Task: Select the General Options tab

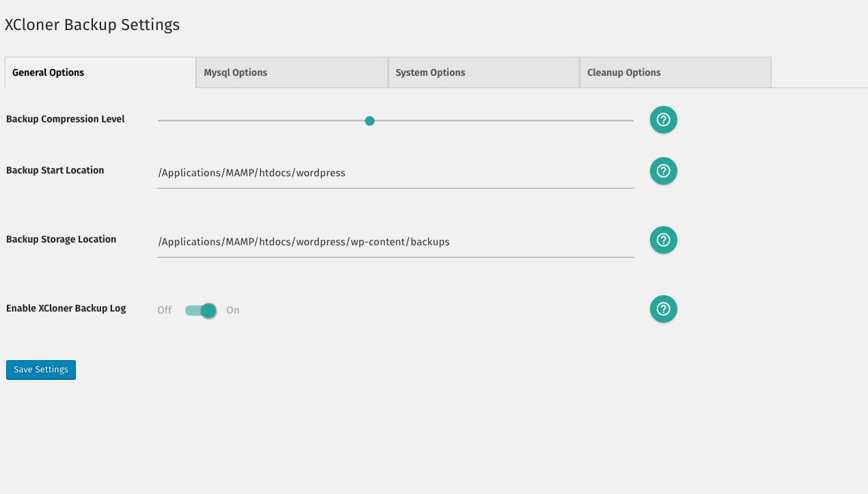Action: (x=100, y=72)
